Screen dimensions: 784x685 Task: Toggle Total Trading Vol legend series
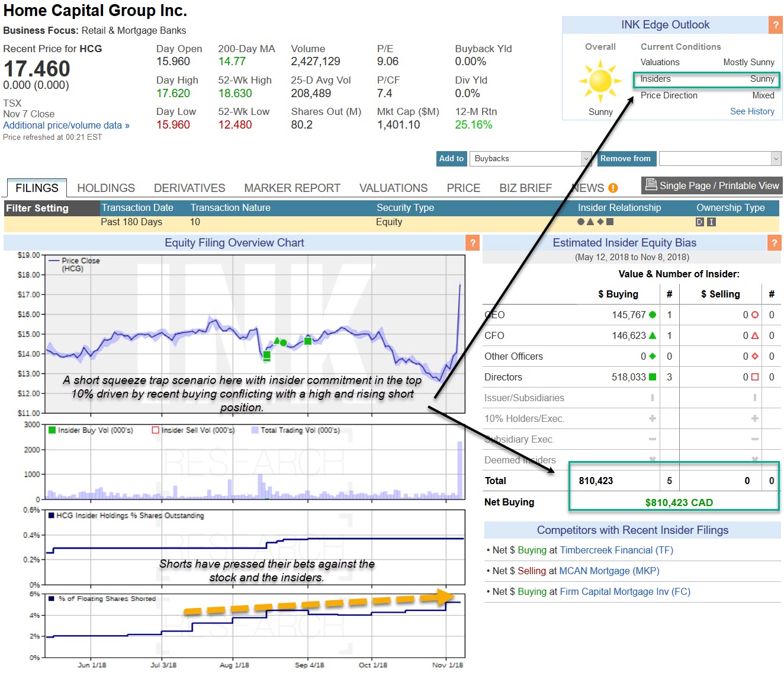tap(295, 430)
